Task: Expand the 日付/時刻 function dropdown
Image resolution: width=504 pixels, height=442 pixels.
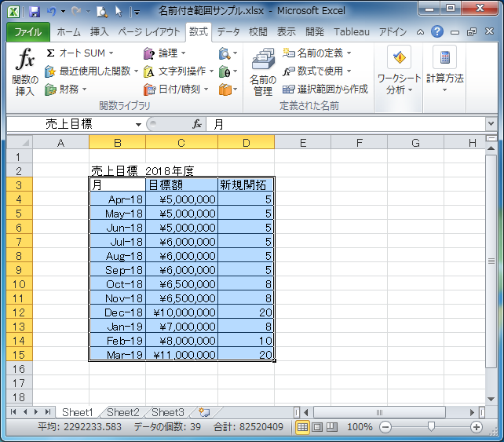Action: click(x=205, y=89)
